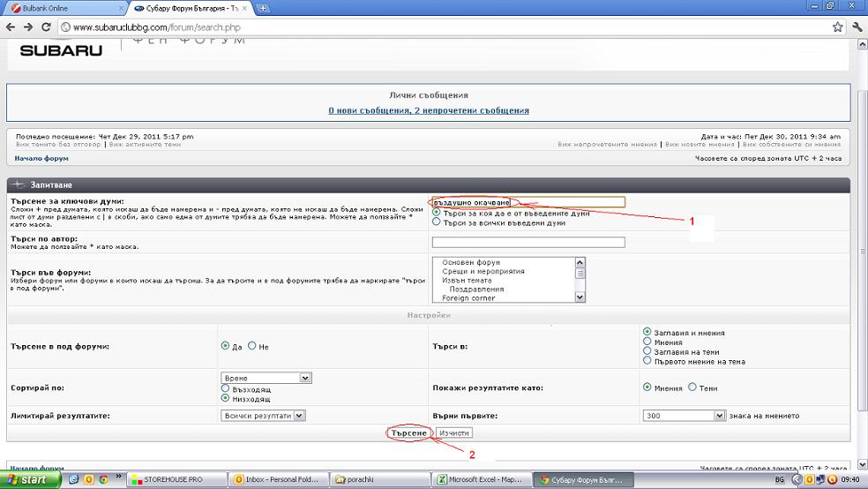The height and width of the screenshot is (489, 868).
Task: Select 'Първото мнение на тема' scope
Action: [x=647, y=360]
